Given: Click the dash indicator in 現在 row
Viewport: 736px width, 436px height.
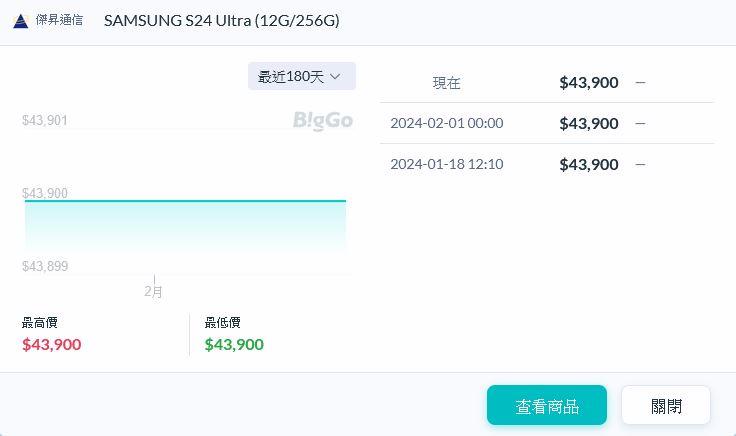Looking at the screenshot, I should (x=640, y=83).
